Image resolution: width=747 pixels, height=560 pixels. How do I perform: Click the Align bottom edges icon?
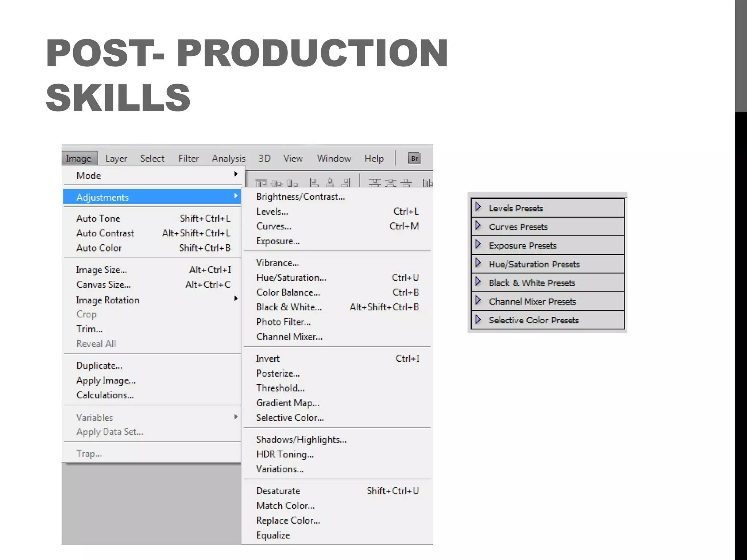pos(293,183)
